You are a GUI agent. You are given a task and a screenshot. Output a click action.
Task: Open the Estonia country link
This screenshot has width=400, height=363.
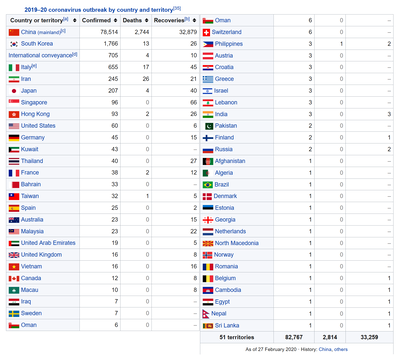coord(224,208)
